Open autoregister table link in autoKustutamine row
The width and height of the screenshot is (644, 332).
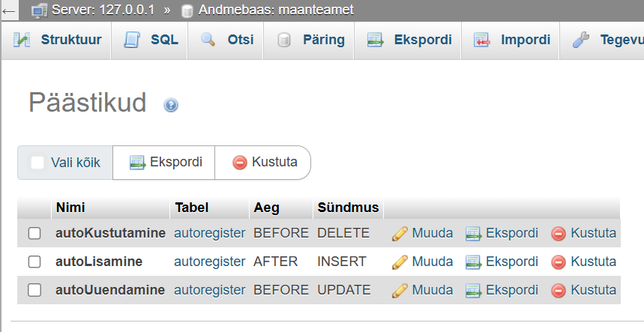coord(209,234)
